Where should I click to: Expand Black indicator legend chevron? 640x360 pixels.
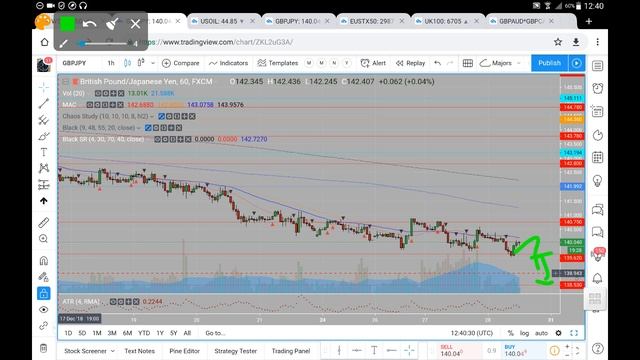pyautogui.click(x=139, y=128)
